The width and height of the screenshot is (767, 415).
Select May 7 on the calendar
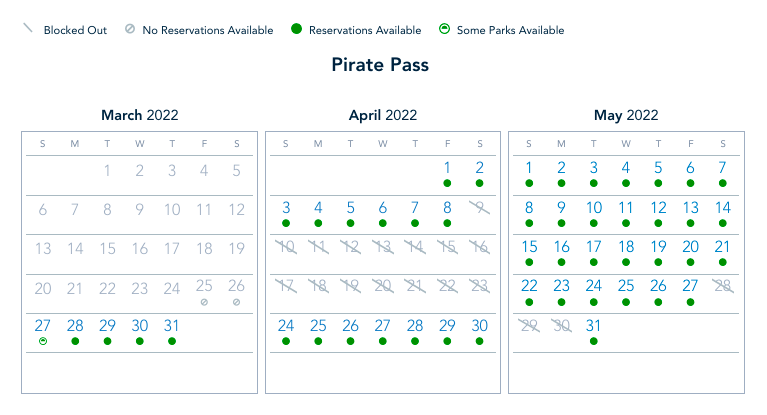(x=722, y=168)
